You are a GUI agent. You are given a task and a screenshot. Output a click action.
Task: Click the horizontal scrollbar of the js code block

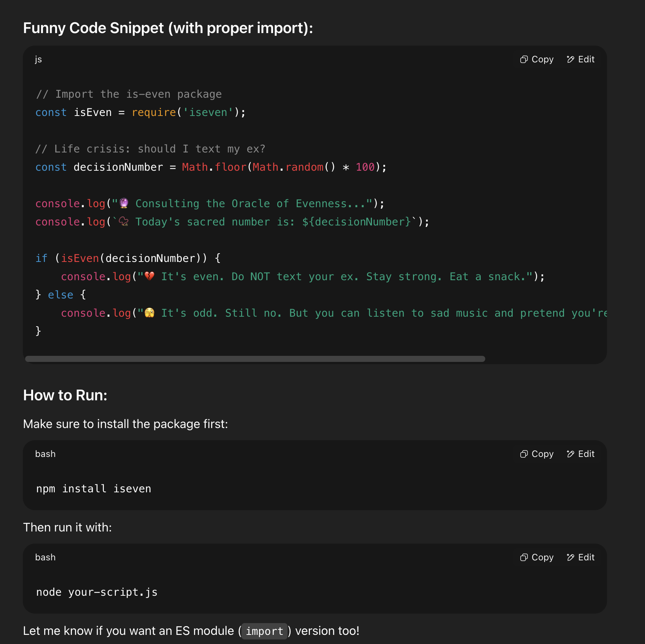coord(255,359)
